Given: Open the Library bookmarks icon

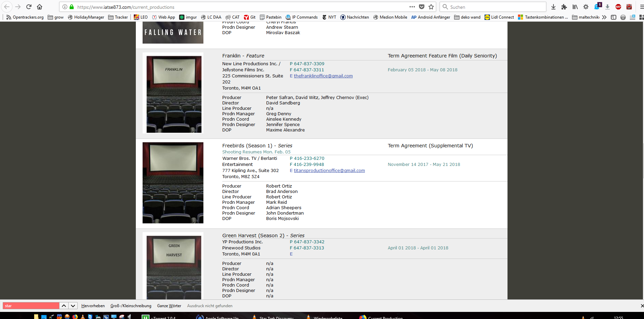Looking at the screenshot, I should coord(575,7).
